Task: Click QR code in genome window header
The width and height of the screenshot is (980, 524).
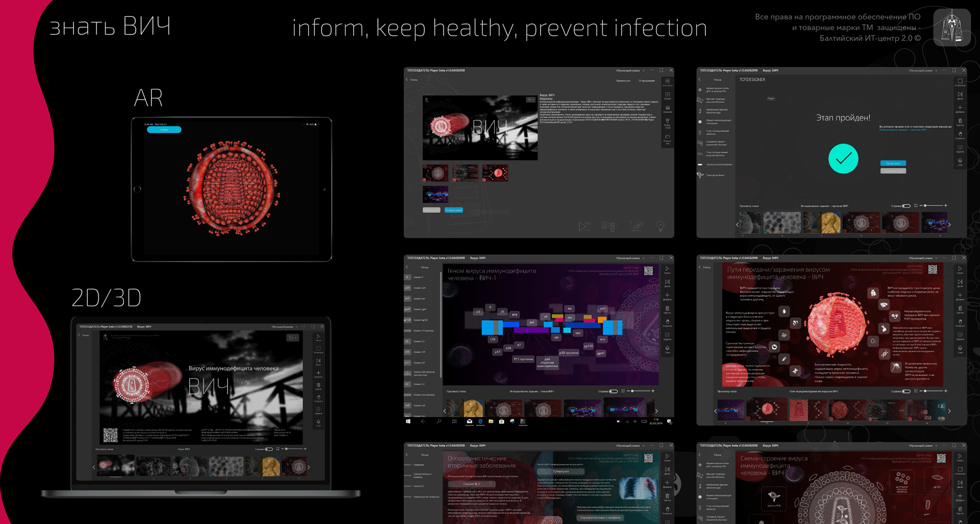Action: [649, 271]
